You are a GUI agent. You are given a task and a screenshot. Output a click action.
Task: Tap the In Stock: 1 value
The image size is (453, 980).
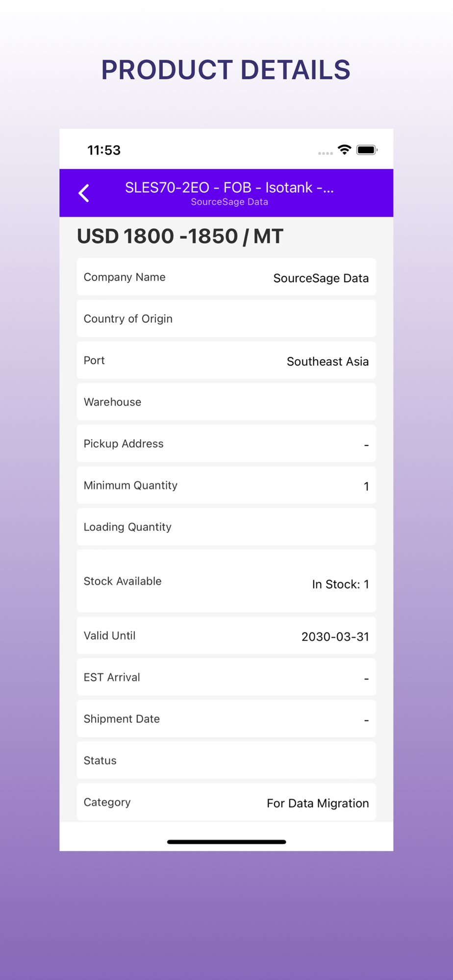(340, 584)
